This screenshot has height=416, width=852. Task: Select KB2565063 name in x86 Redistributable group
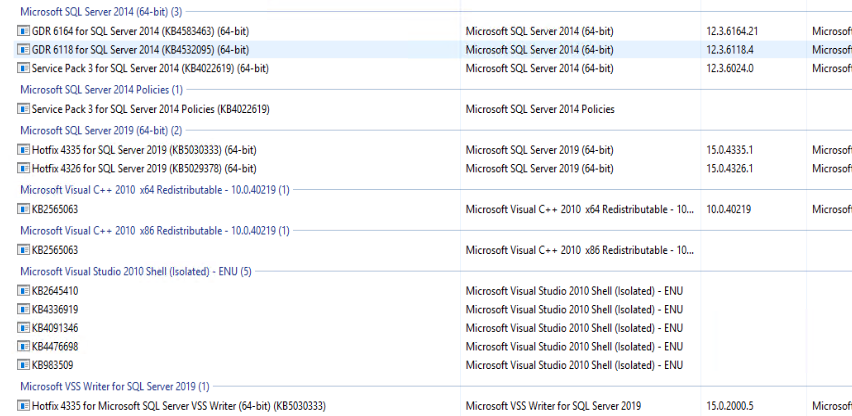click(55, 250)
